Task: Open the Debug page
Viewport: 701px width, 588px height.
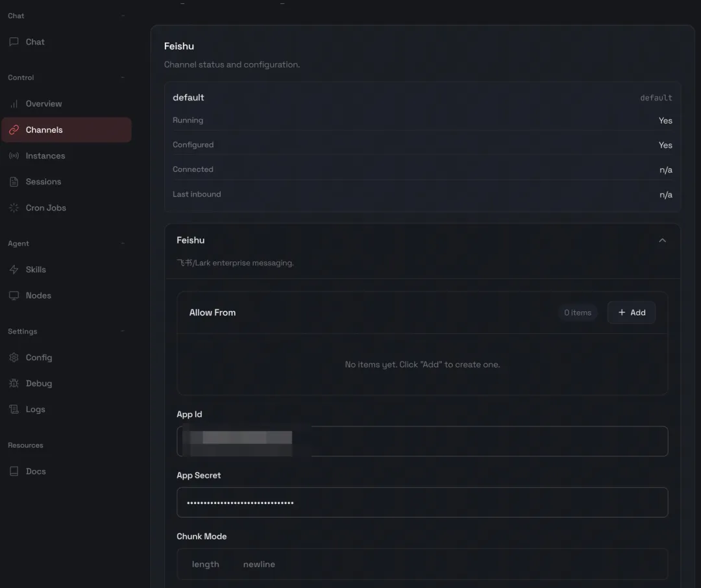Action: click(66, 383)
